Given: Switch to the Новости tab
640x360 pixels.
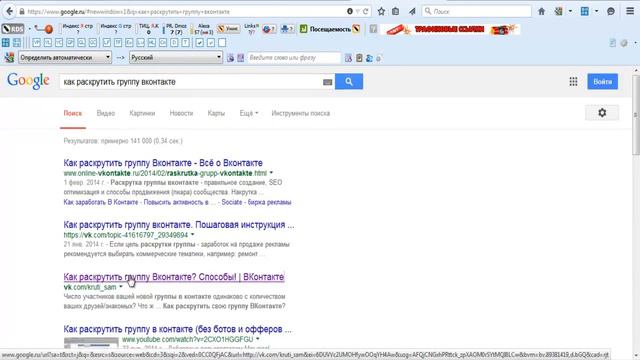Looking at the screenshot, I should click(x=181, y=113).
